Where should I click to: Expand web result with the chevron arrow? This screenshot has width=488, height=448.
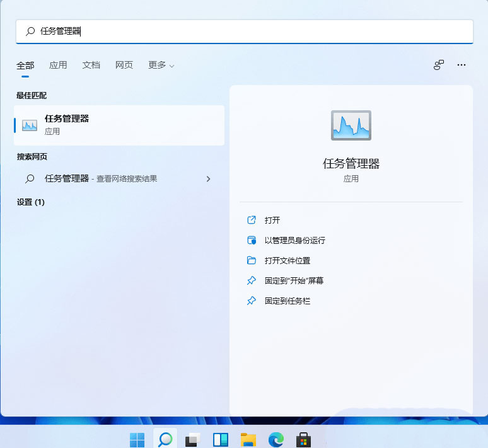(x=209, y=179)
